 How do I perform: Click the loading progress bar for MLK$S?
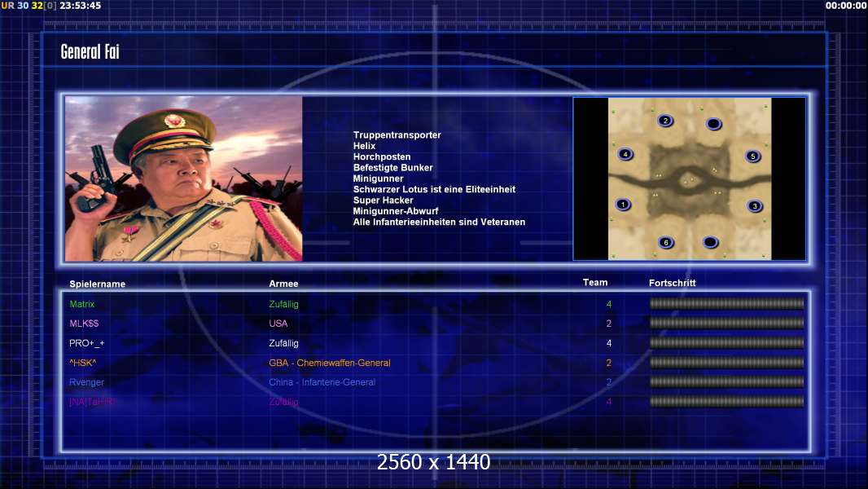coord(727,323)
